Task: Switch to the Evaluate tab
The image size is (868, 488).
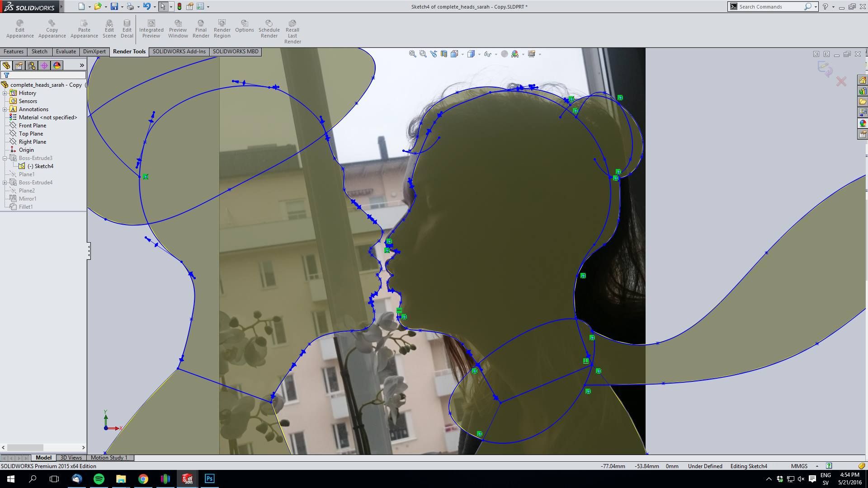Action: coord(66,52)
